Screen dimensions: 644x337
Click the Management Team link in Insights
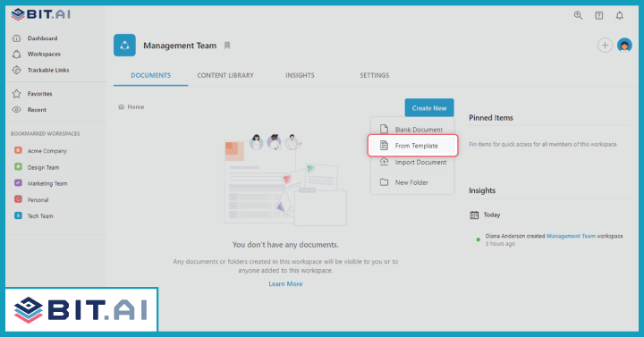(571, 236)
